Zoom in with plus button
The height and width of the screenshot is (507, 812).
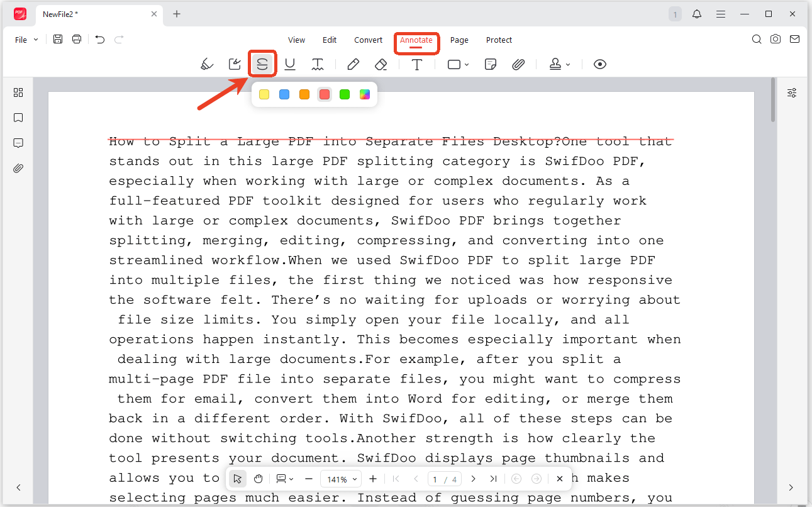(x=373, y=479)
